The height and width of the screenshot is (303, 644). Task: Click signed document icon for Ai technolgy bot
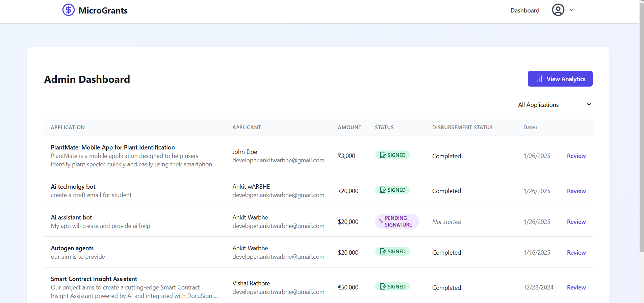tap(383, 190)
